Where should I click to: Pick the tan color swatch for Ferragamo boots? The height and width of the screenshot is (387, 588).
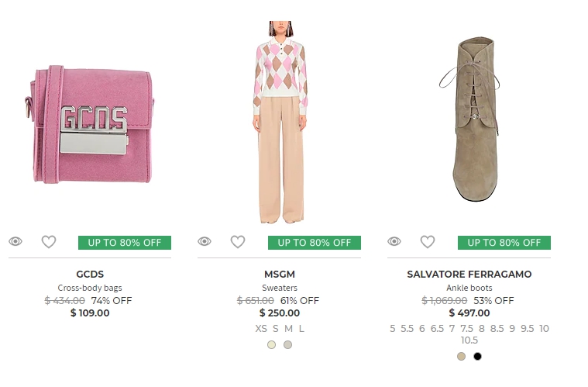point(461,357)
